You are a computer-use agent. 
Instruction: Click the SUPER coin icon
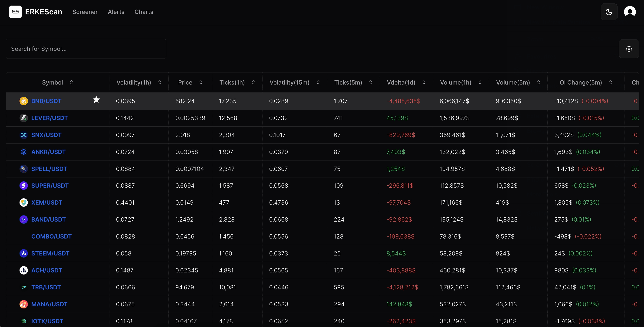point(23,186)
